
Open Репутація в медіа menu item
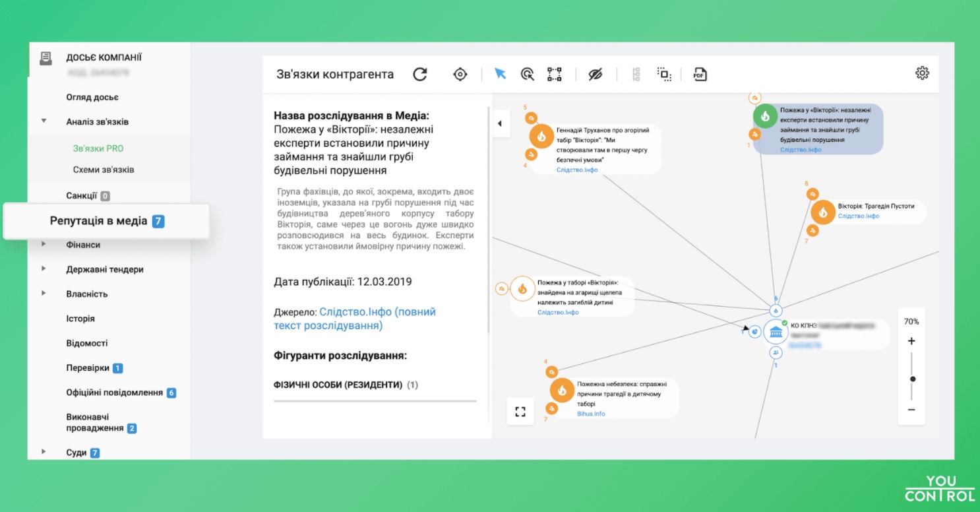[x=98, y=221]
